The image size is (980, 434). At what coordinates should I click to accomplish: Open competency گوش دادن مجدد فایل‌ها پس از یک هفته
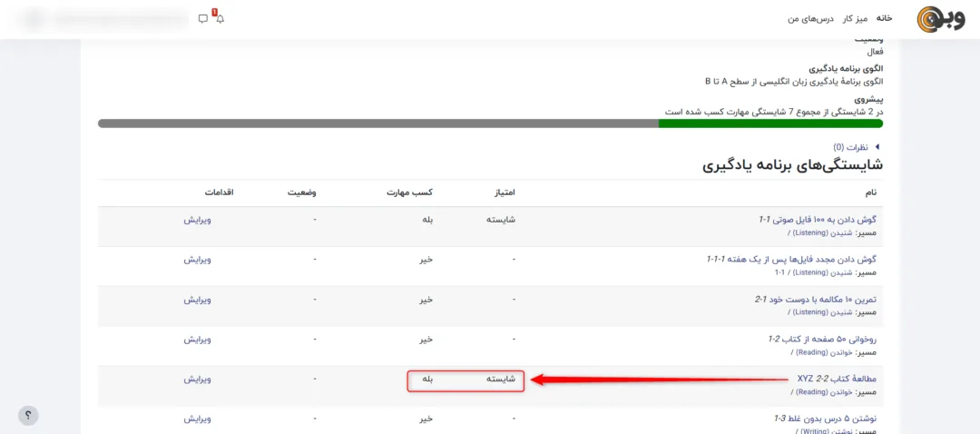click(791, 260)
